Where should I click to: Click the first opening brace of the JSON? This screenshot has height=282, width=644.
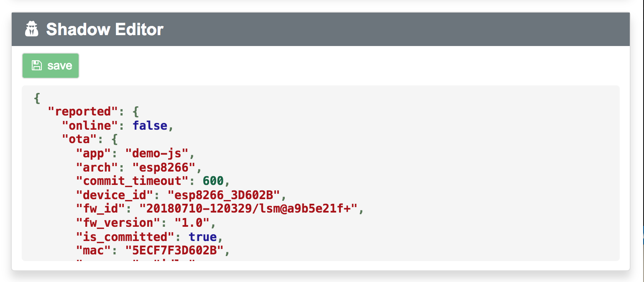(37, 98)
